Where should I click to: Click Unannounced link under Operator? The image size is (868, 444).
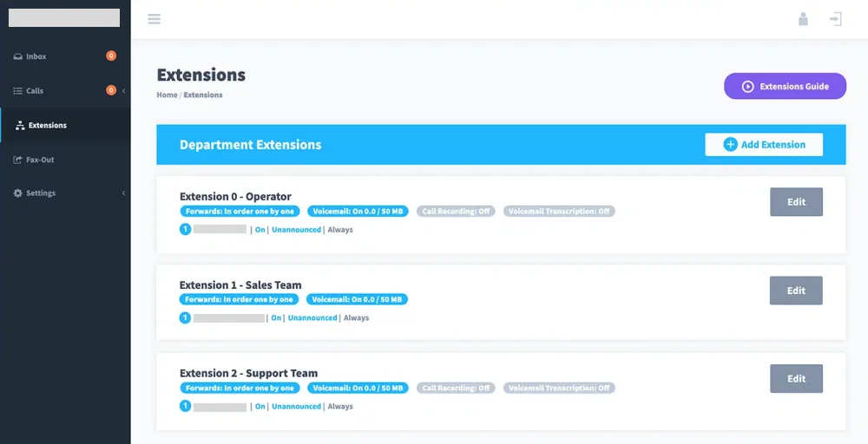point(296,230)
